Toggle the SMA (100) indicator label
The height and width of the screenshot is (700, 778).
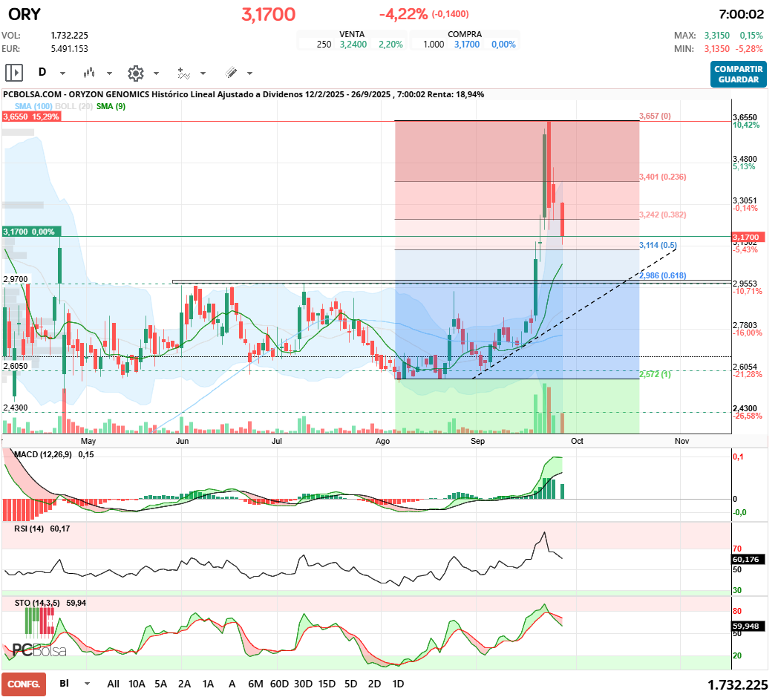pos(33,106)
